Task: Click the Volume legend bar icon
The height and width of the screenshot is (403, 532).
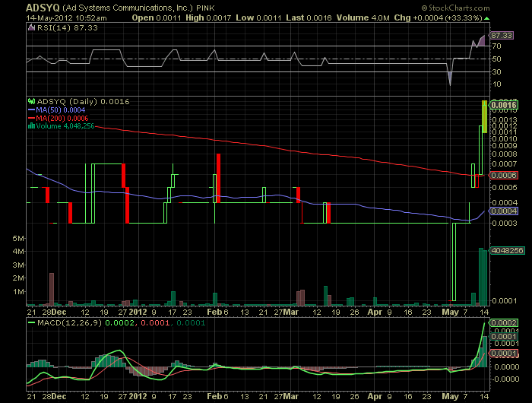Action: pyautogui.click(x=32, y=126)
